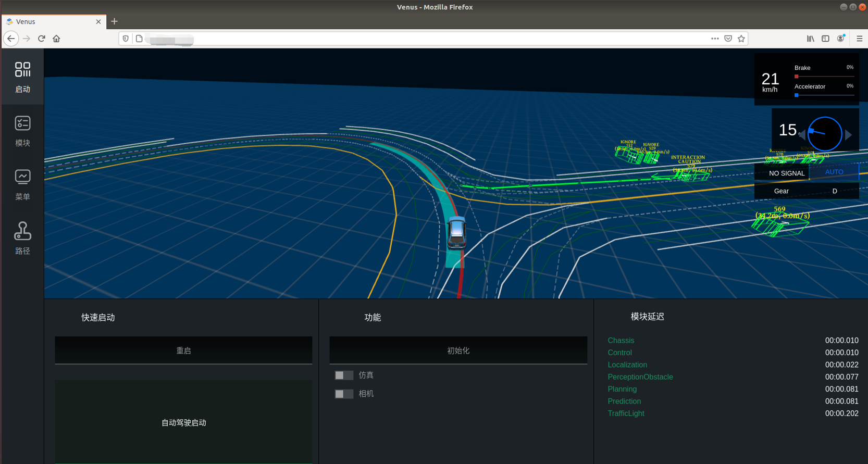Screen dimensions: 868x464
Task: Bookmark this page with the star
Action: (741, 39)
